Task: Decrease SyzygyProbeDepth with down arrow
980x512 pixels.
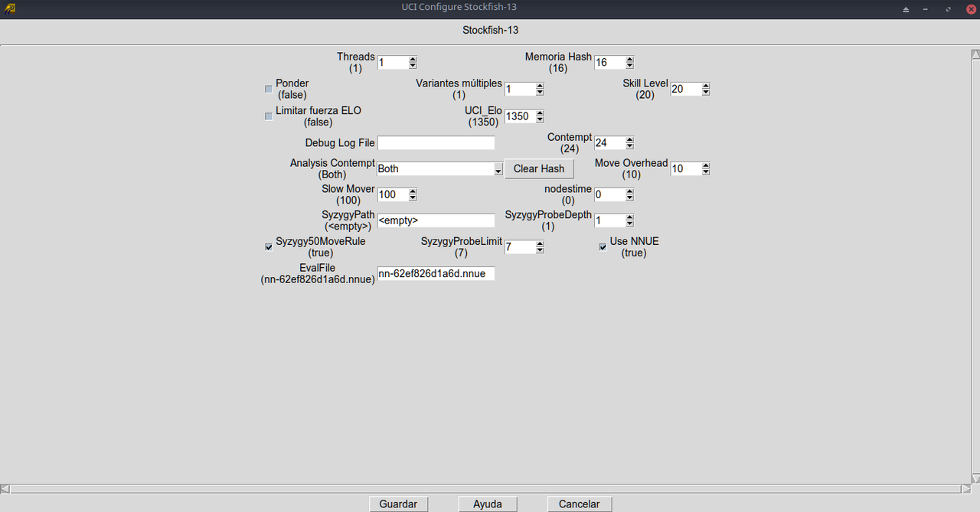Action: pyautogui.click(x=629, y=223)
